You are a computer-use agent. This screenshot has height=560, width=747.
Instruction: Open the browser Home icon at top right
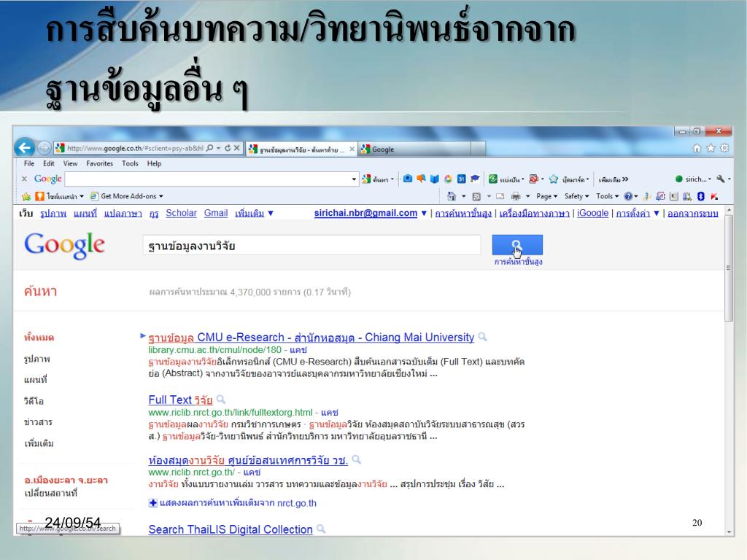[x=697, y=148]
